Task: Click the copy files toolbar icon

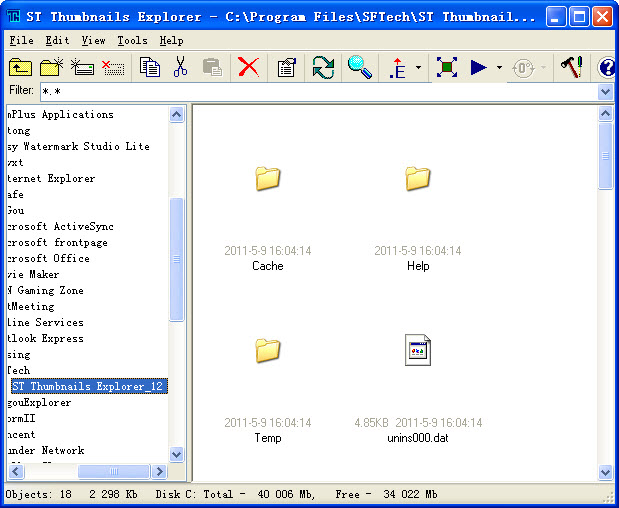Action: [x=150, y=67]
